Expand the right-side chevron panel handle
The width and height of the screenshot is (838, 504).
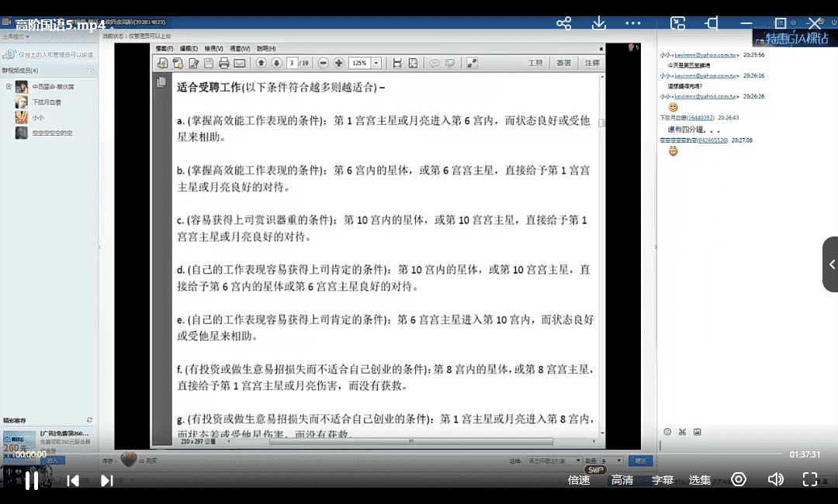coord(831,264)
